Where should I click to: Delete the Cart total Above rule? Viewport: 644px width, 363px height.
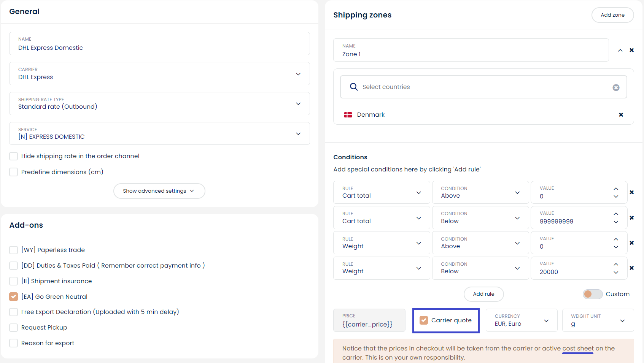(x=631, y=192)
